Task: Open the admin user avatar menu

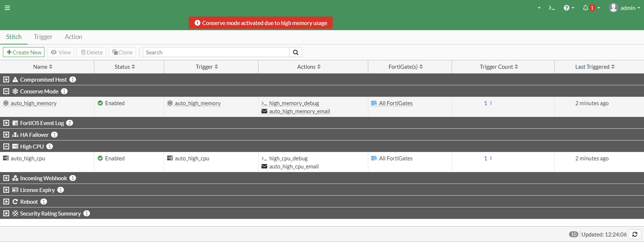Action: pos(624,8)
